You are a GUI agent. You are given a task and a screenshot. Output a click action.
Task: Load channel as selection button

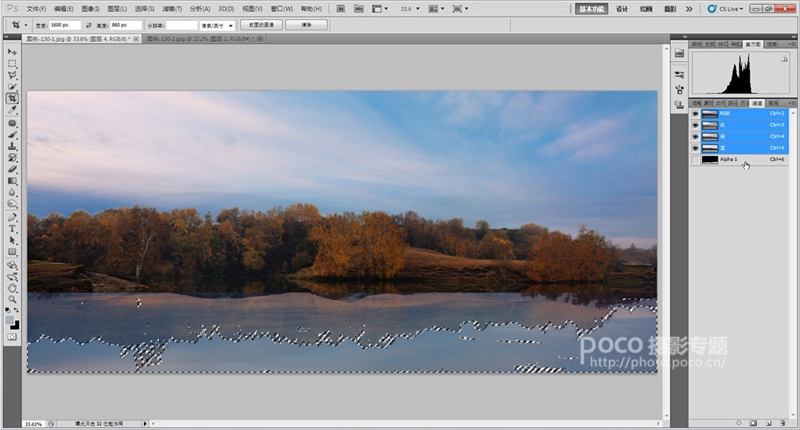pyautogui.click(x=739, y=423)
